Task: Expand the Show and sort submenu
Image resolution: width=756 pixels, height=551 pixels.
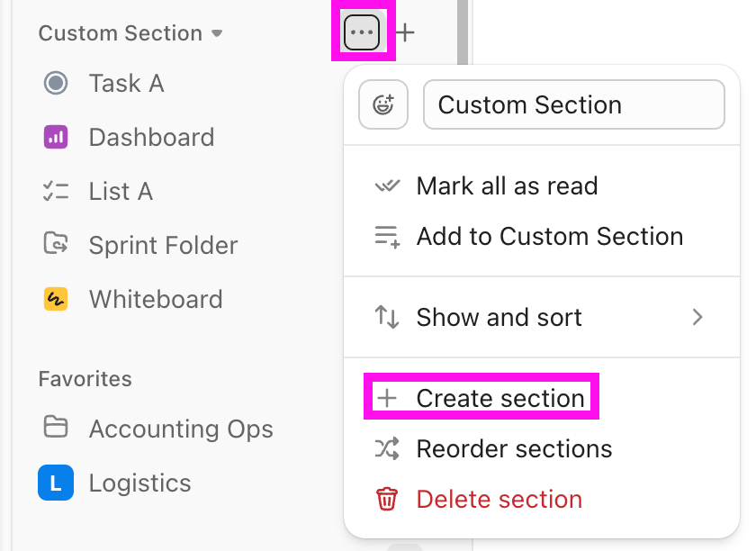Action: point(542,317)
